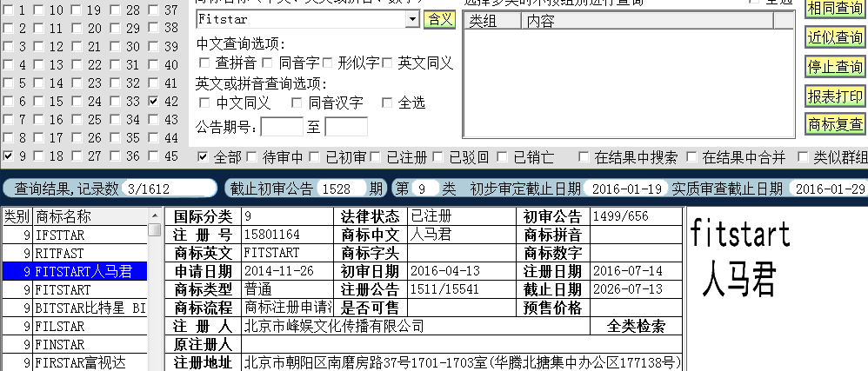Viewport: 868px width, 371px height.
Task: Select IFSTAR in the results list
Action: [x=90, y=235]
